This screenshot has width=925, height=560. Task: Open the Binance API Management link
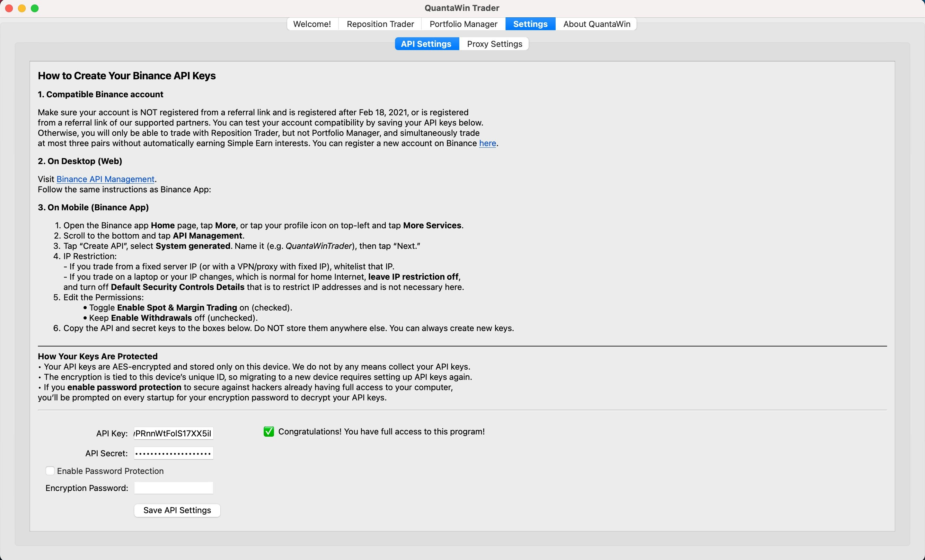[x=105, y=179]
